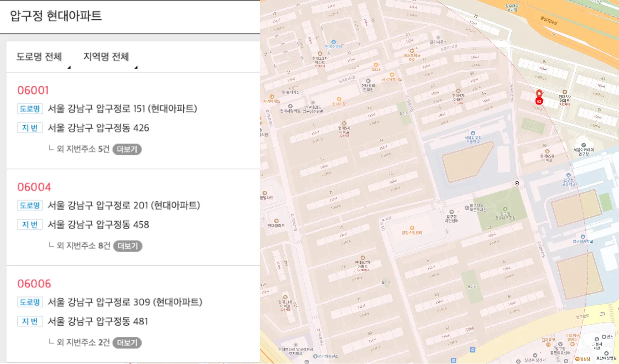Screen dimensions: 619x364
Task: Select postal code 06001
Action: pos(33,90)
